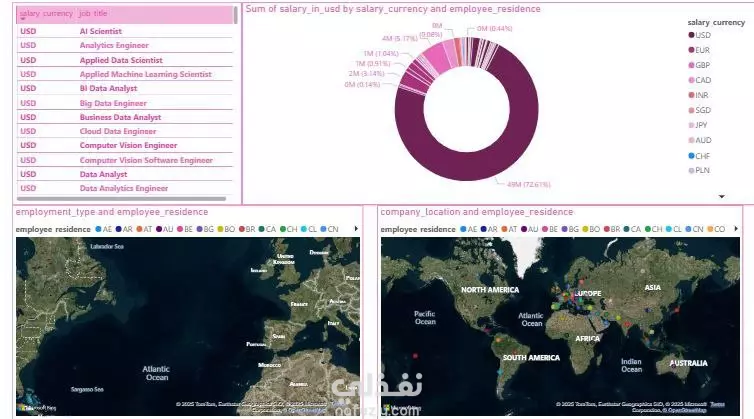Show more legend items in company_location map
Image resolution: width=754 pixels, height=419 pixels.
(x=736, y=229)
